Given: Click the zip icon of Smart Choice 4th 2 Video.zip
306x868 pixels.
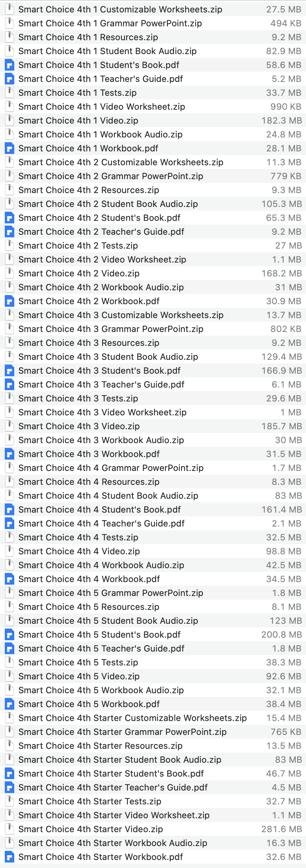Looking at the screenshot, I should (x=10, y=273).
